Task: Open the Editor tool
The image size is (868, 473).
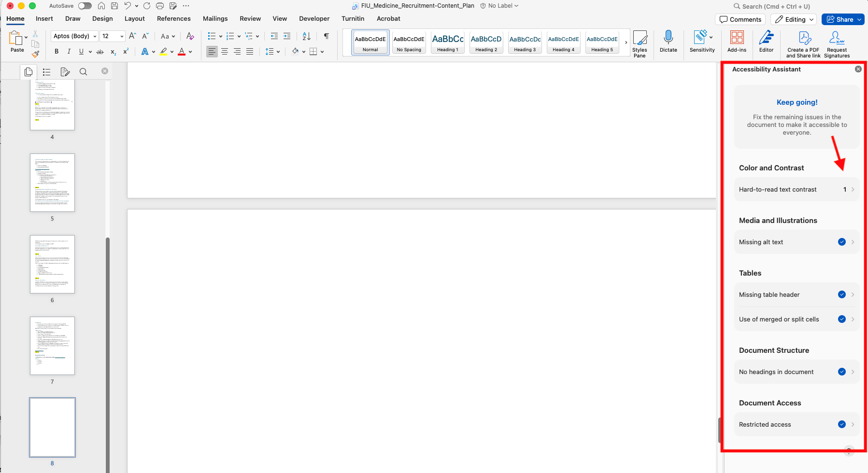Action: point(766,42)
